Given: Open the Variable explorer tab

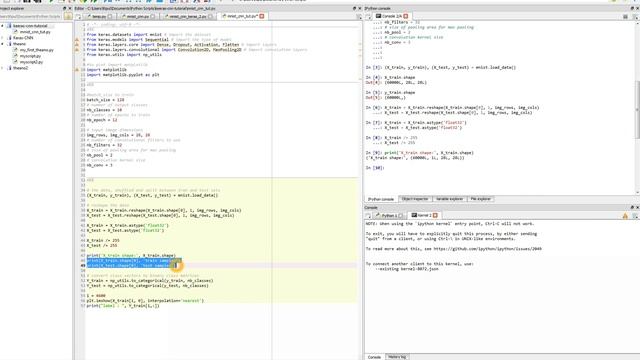Looking at the screenshot, I should pyautogui.click(x=449, y=199).
